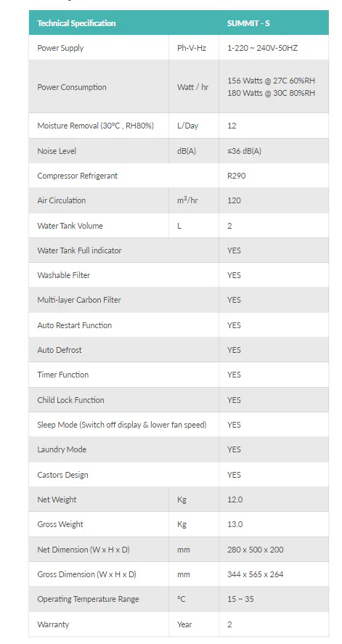Select the Water Tank Volume label

coord(70,226)
